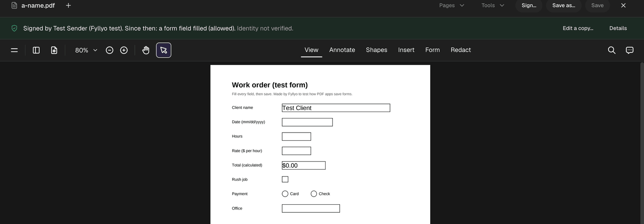Click the greyed Save button
Image resolution: width=644 pixels, height=224 pixels.
coord(597,6)
